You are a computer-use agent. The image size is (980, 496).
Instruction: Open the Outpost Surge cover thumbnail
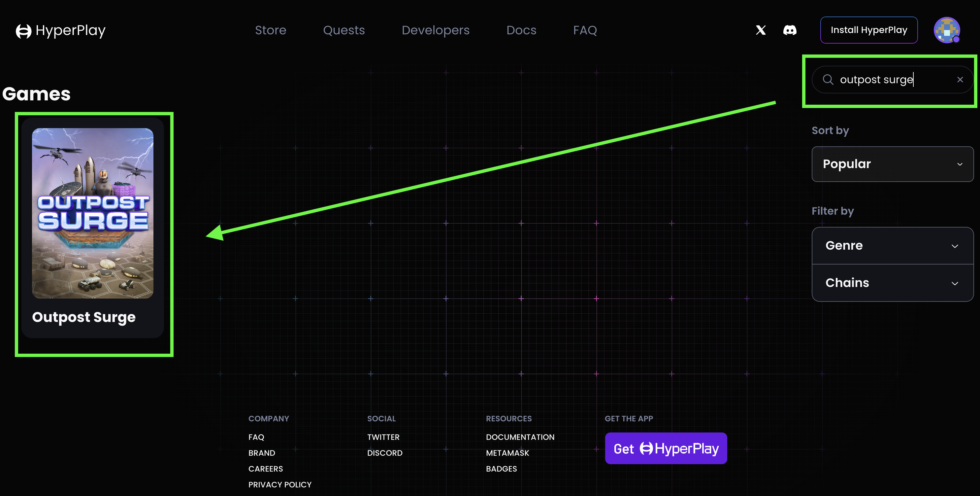tap(92, 213)
